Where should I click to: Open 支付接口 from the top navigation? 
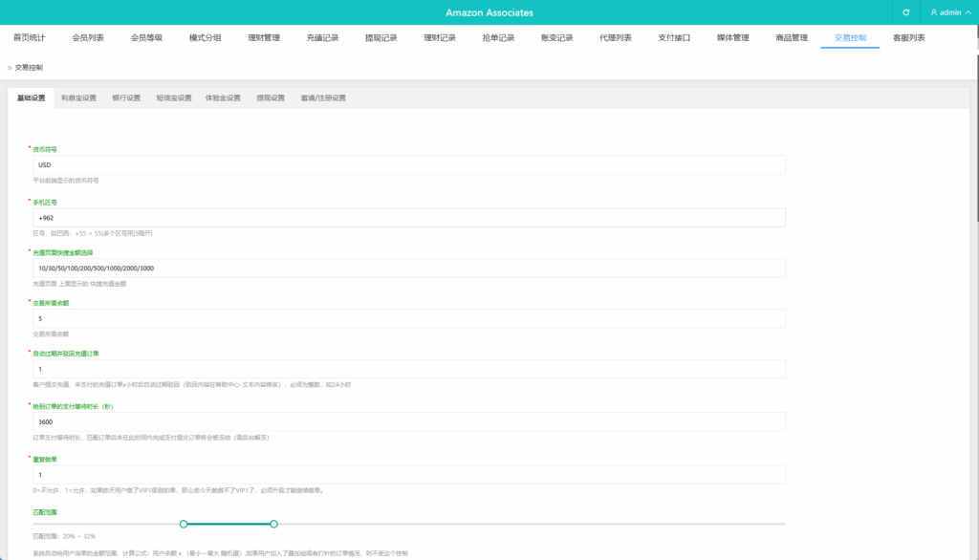pos(673,37)
